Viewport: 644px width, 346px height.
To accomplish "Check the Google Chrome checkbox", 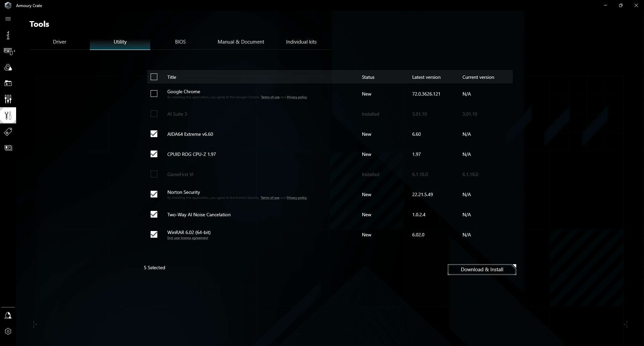I will 154,94.
